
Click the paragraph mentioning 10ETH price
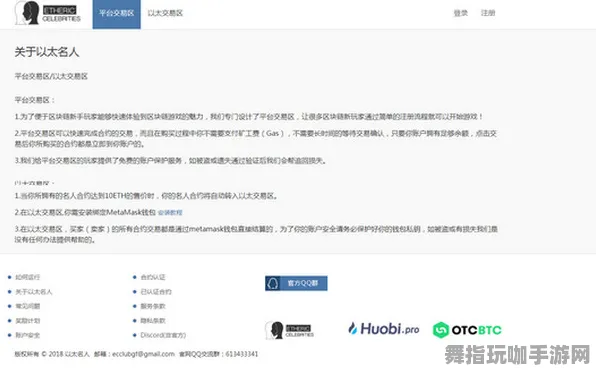click(147, 196)
